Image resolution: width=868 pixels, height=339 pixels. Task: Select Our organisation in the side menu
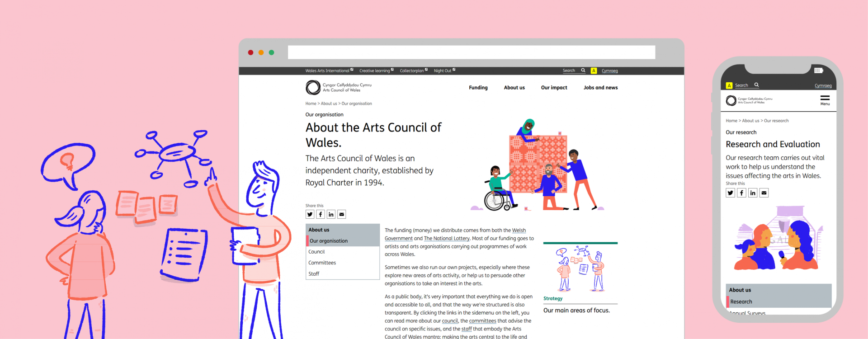[343, 241]
